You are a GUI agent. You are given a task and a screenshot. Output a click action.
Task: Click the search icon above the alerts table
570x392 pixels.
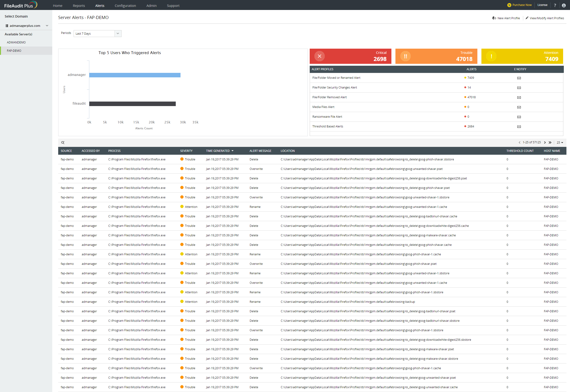click(x=63, y=142)
